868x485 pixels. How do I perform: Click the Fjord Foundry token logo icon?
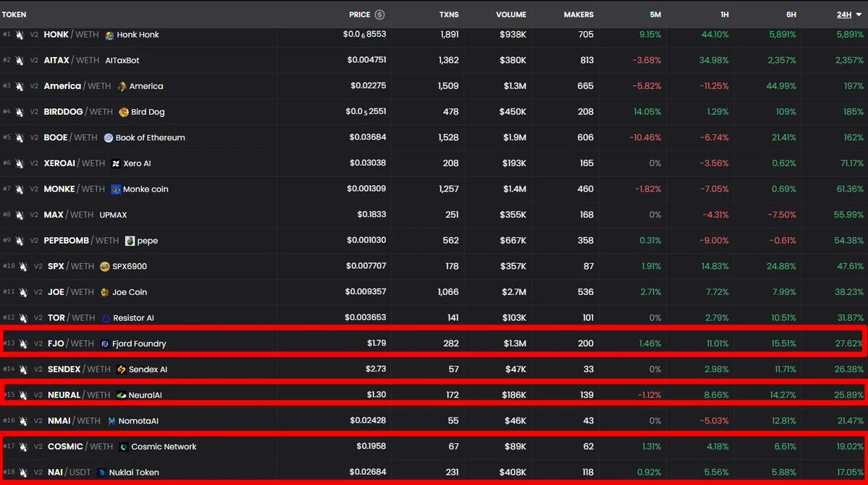[105, 344]
